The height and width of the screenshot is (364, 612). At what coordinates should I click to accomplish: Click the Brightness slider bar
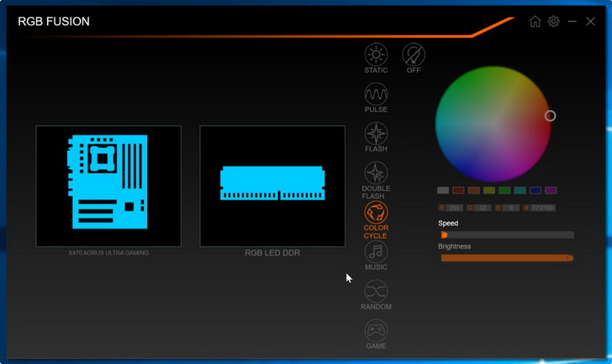coord(507,258)
